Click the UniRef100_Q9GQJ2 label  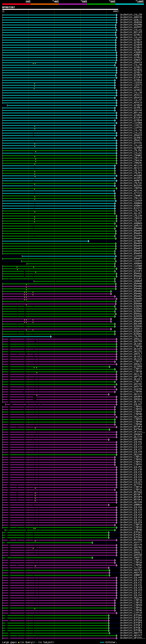tap(131, 339)
